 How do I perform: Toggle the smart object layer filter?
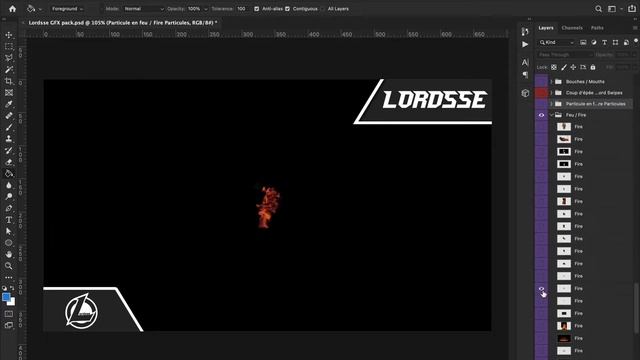626,42
